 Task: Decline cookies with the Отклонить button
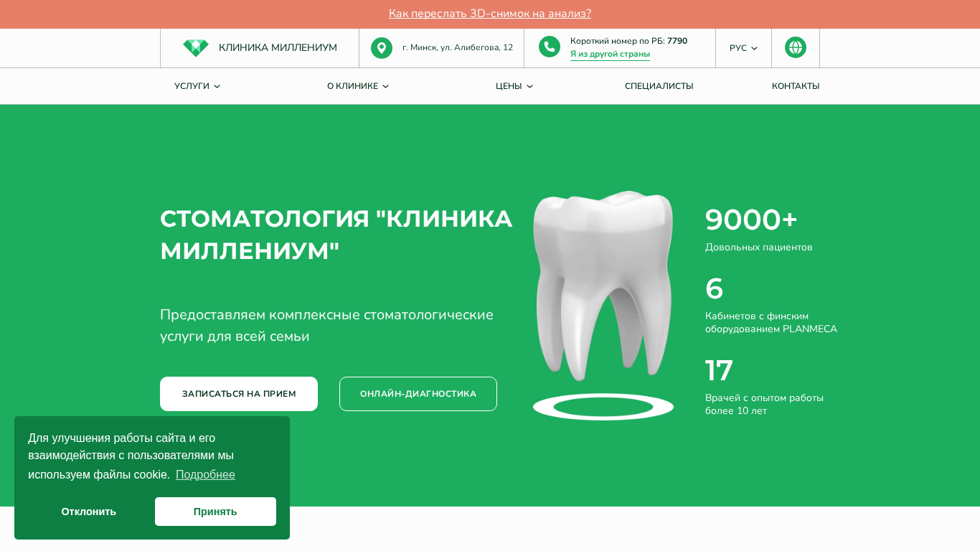[89, 512]
